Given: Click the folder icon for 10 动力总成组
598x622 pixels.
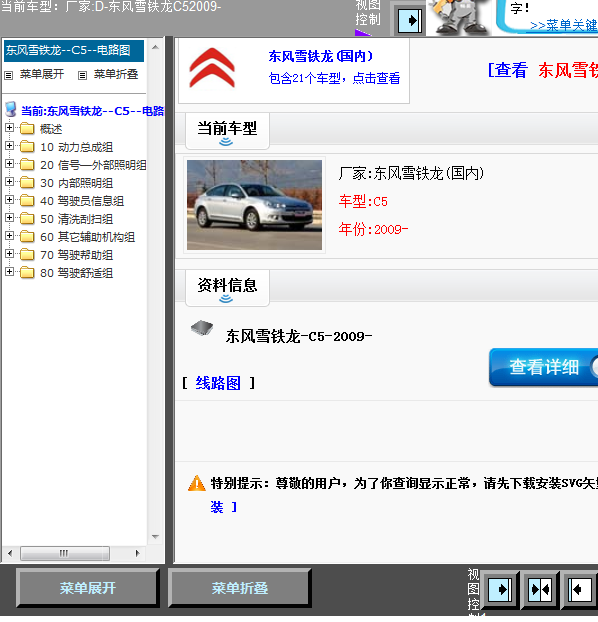Looking at the screenshot, I should click(x=27, y=147).
